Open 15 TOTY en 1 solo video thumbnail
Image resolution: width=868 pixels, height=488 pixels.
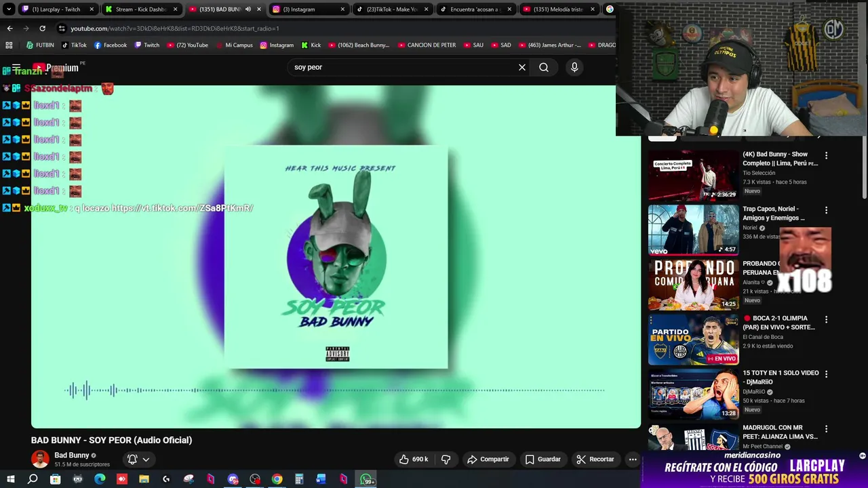point(693,394)
